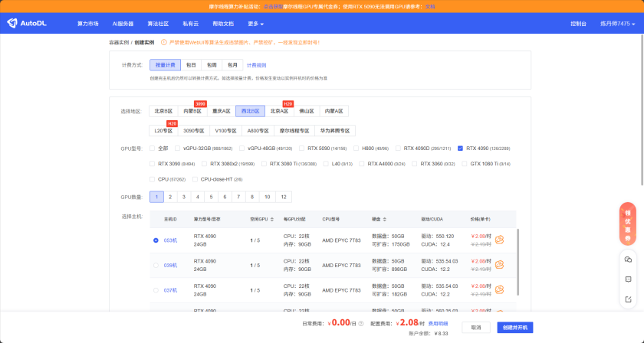The width and height of the screenshot is (644, 343).
Task: Sort the table by the 硬盘 column
Action: click(x=384, y=220)
